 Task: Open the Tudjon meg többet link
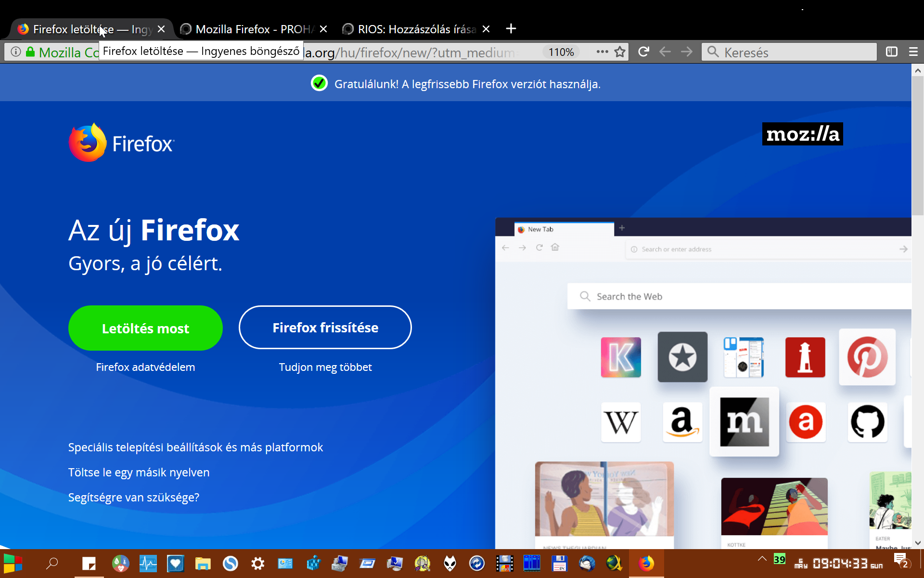point(325,367)
